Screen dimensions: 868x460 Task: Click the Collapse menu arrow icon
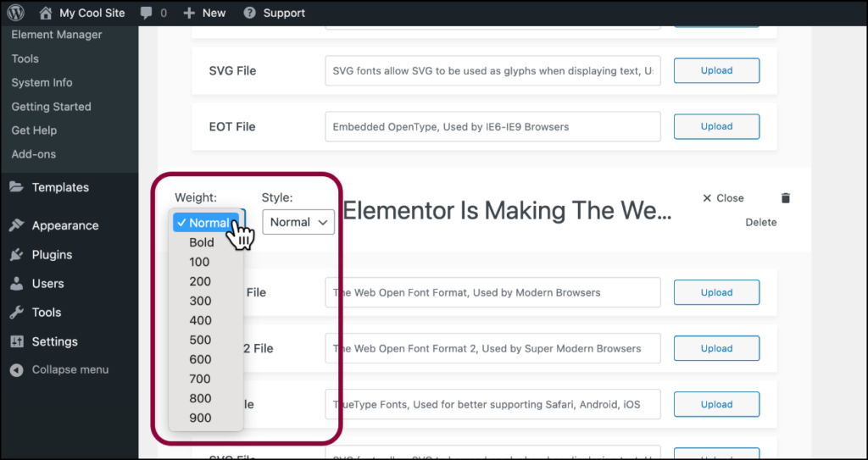click(17, 369)
